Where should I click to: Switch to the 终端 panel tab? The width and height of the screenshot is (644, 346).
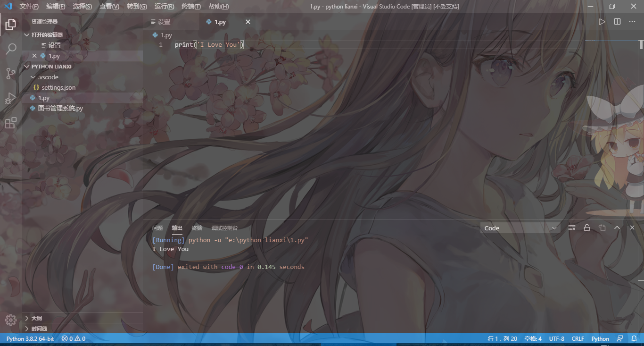point(197,228)
